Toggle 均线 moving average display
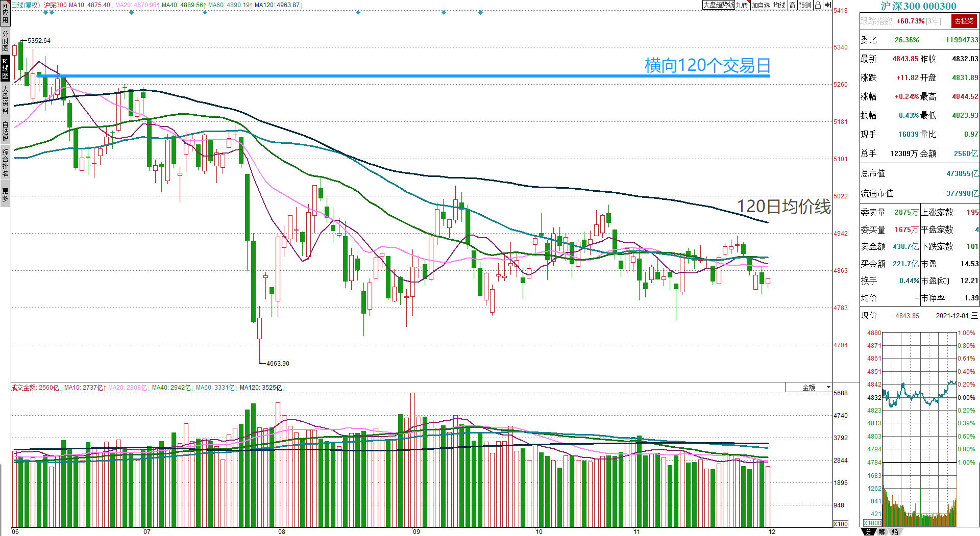Screen dimensions: 980x536 tap(779, 5)
